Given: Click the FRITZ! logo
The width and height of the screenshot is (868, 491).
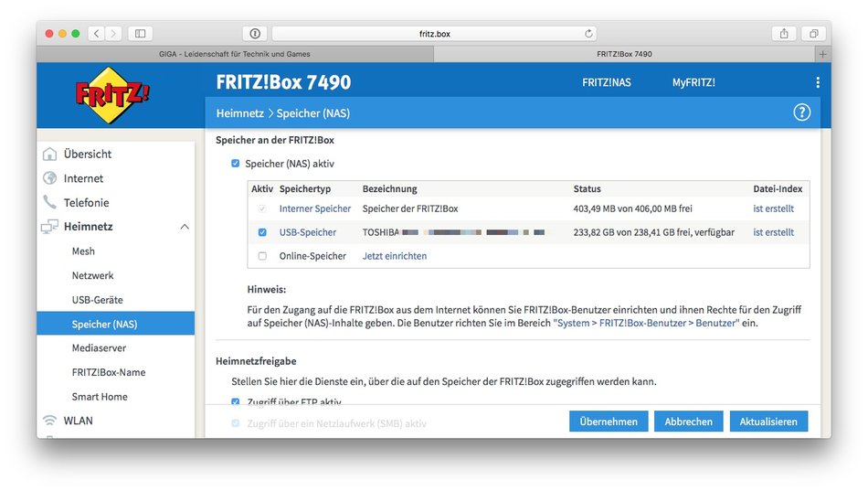Looking at the screenshot, I should tap(113, 96).
